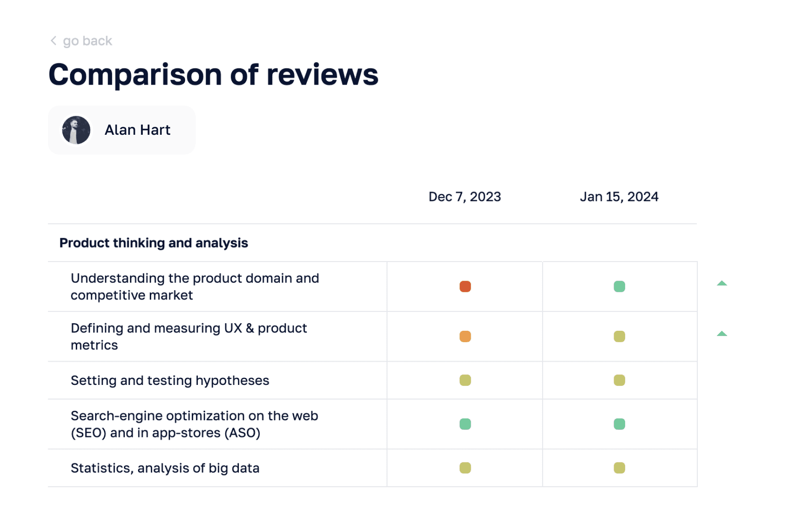Click the back chevron icon

(53, 41)
